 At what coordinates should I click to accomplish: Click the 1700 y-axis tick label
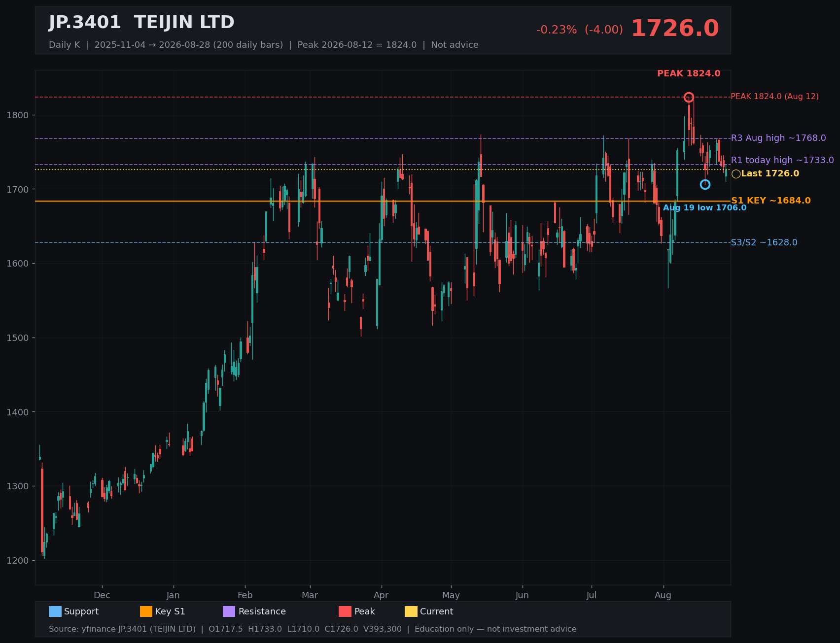tap(18, 189)
